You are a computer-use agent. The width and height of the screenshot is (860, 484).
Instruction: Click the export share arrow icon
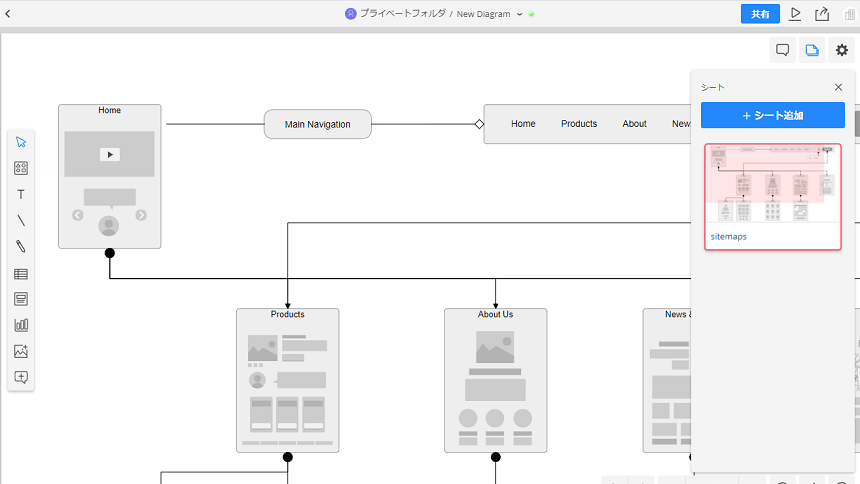(x=822, y=14)
